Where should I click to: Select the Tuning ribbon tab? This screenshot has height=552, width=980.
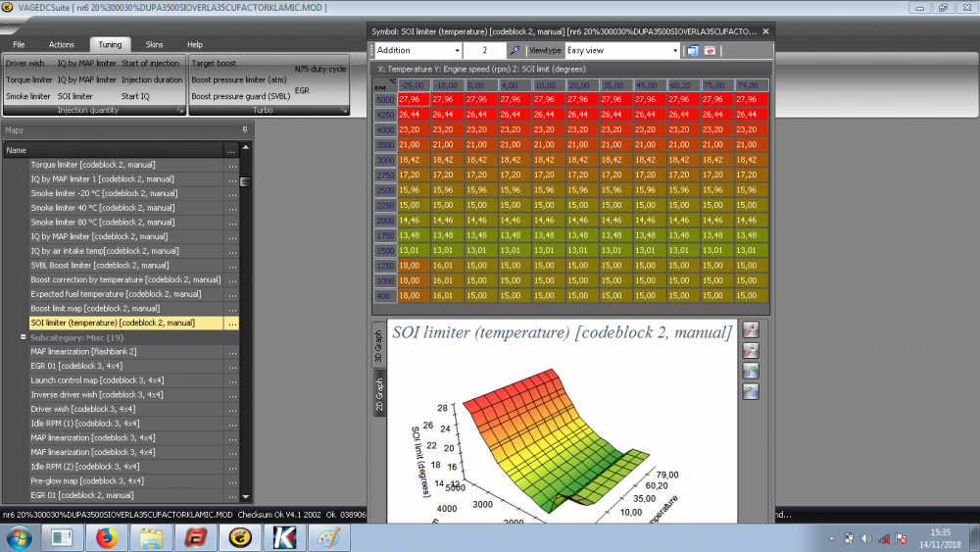coord(110,44)
